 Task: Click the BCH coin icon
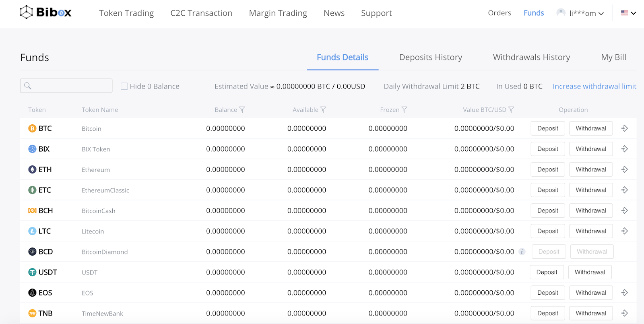(32, 210)
